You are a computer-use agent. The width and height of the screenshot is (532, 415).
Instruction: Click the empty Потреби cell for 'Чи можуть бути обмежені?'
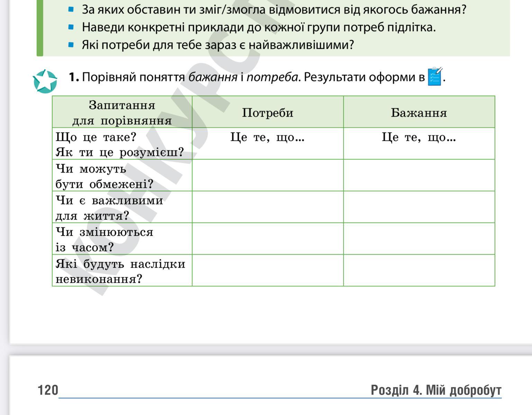tap(268, 175)
